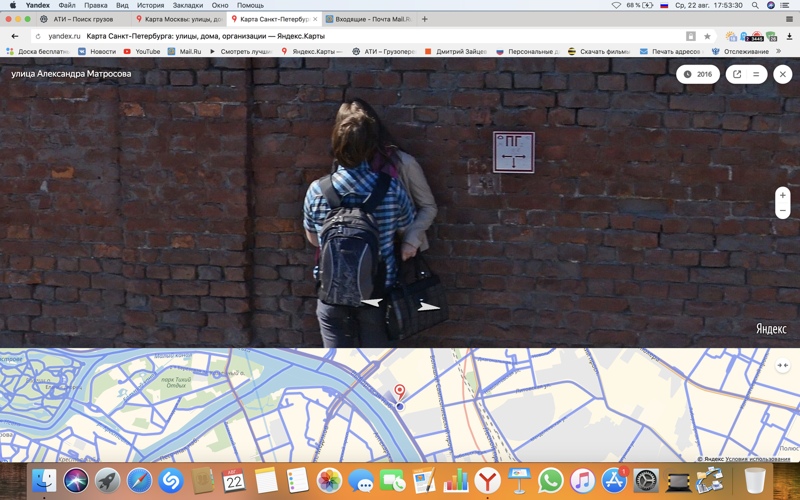Switch to Входящие Mail.Ru tab
This screenshot has height=500, width=800.
pos(370,19)
